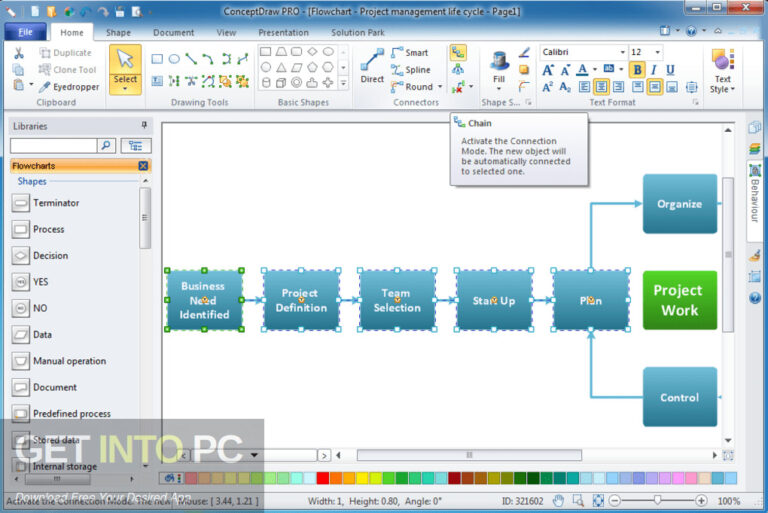Screen dimensions: 768x513
Task: Activate the Eyedropper tool
Action: pos(69,87)
